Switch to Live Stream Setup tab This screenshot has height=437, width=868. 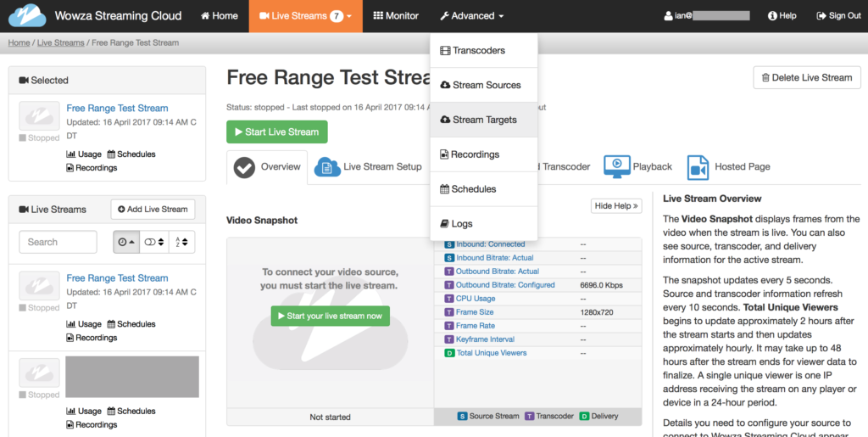(x=368, y=166)
